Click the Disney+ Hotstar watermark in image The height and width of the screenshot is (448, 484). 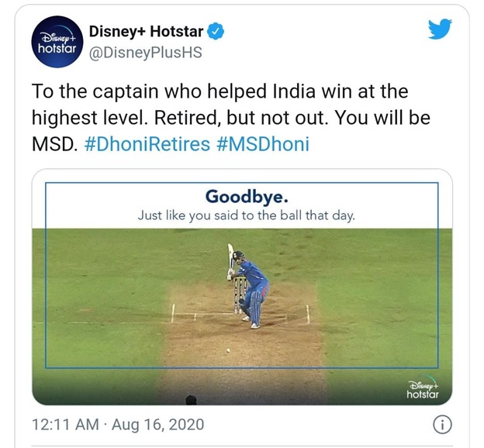click(423, 389)
